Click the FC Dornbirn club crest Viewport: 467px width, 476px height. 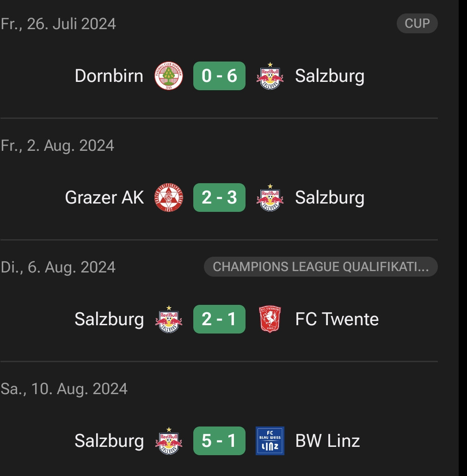pyautogui.click(x=169, y=76)
